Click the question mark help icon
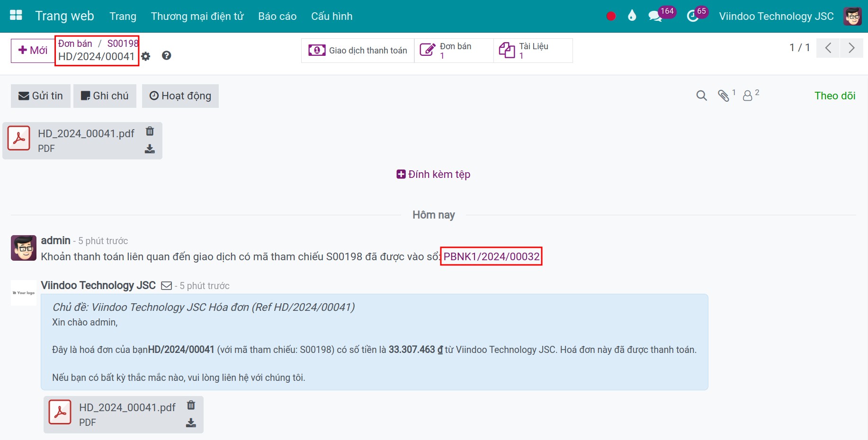This screenshot has height=440, width=868. point(166,55)
